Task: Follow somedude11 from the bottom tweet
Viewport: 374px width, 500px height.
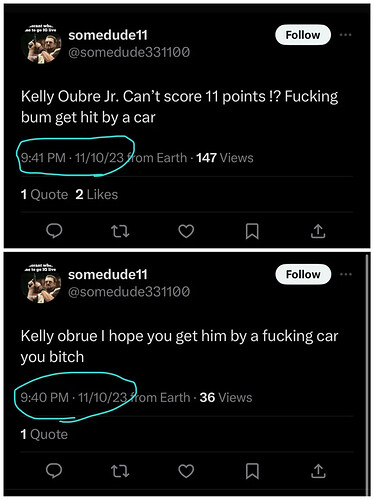Action: pos(303,274)
